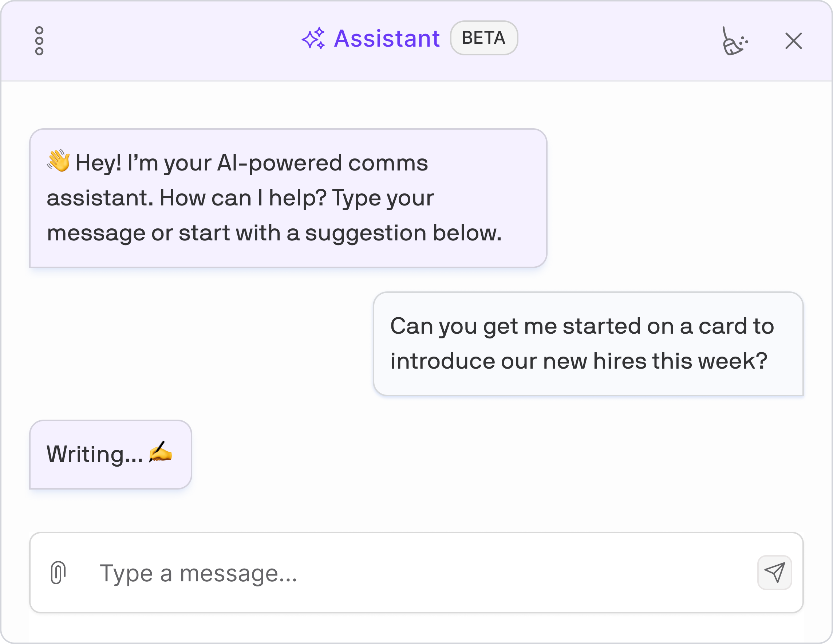Attach a file with the paperclip icon
The height and width of the screenshot is (644, 833).
pos(58,572)
